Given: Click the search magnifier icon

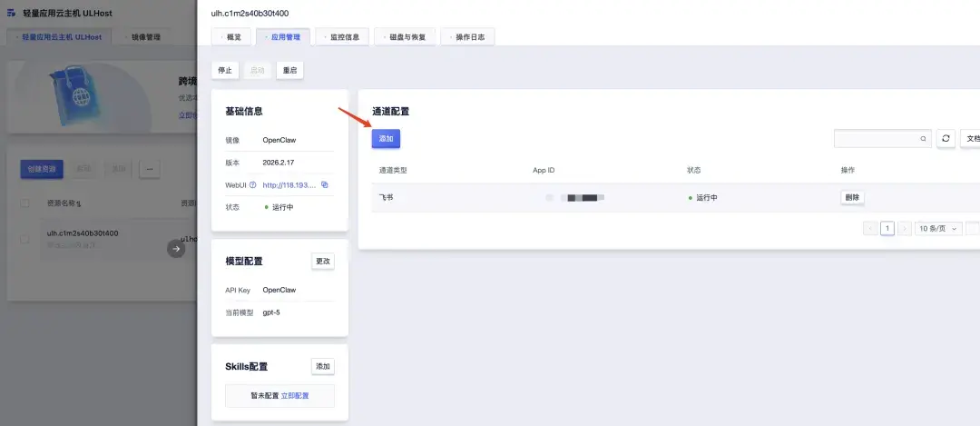Looking at the screenshot, I should (923, 139).
